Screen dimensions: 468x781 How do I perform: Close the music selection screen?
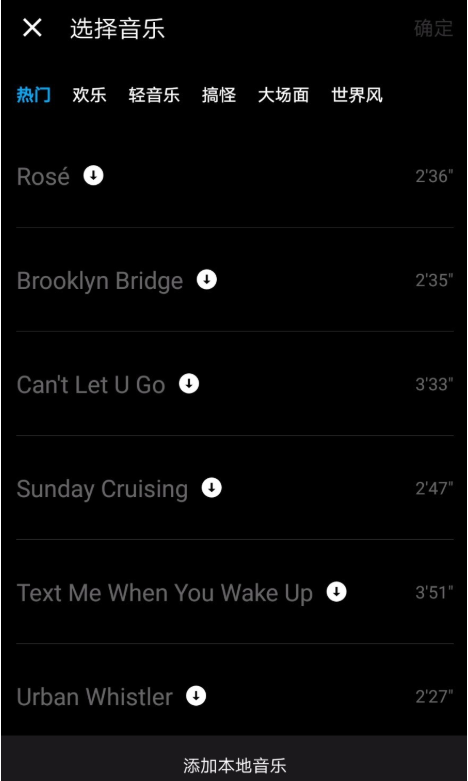coord(32,28)
